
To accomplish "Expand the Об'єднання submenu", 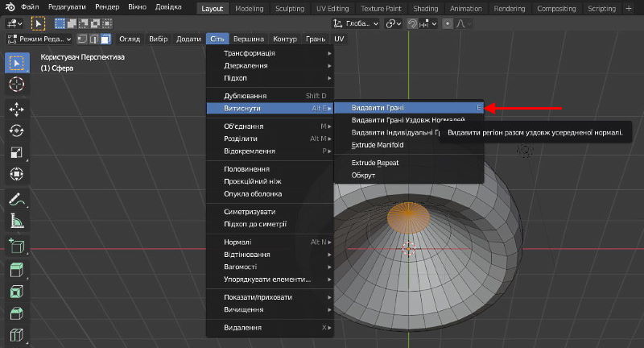I will [x=270, y=126].
